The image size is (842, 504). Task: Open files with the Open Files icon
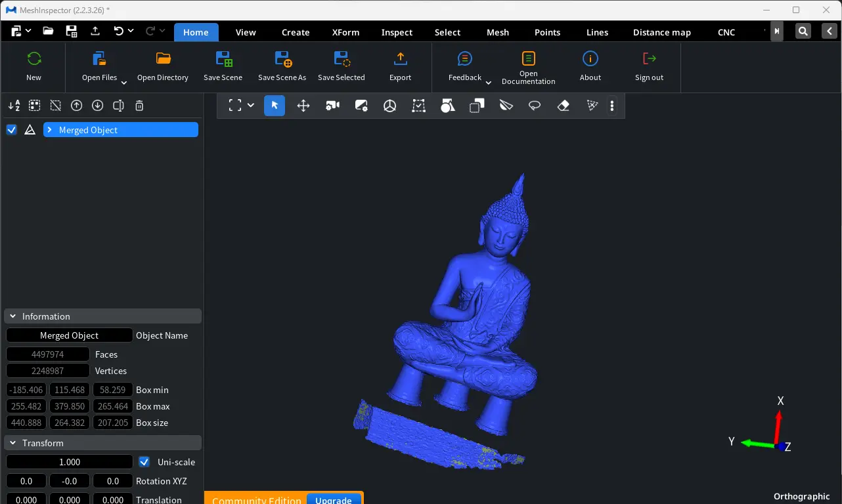(99, 59)
